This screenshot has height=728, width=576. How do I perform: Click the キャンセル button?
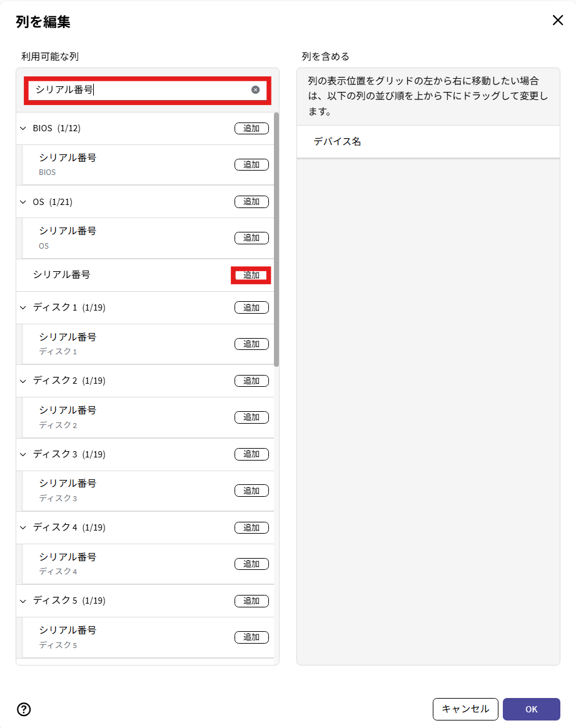(465, 709)
